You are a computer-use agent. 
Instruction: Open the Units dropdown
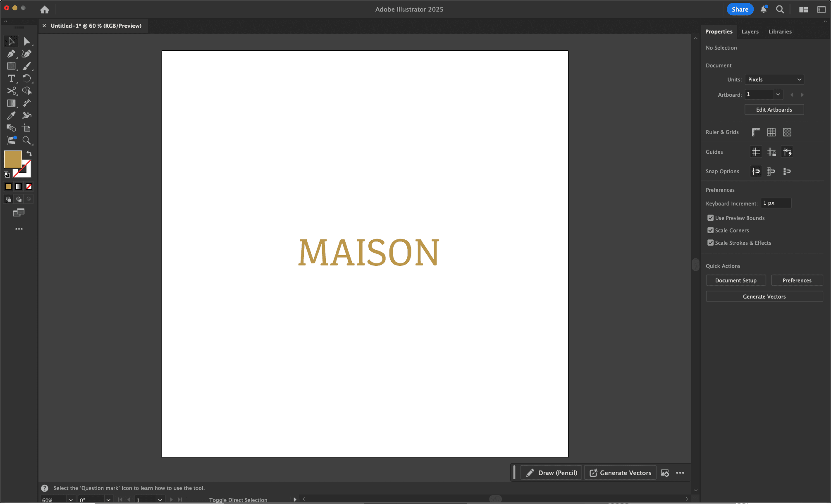pyautogui.click(x=774, y=79)
